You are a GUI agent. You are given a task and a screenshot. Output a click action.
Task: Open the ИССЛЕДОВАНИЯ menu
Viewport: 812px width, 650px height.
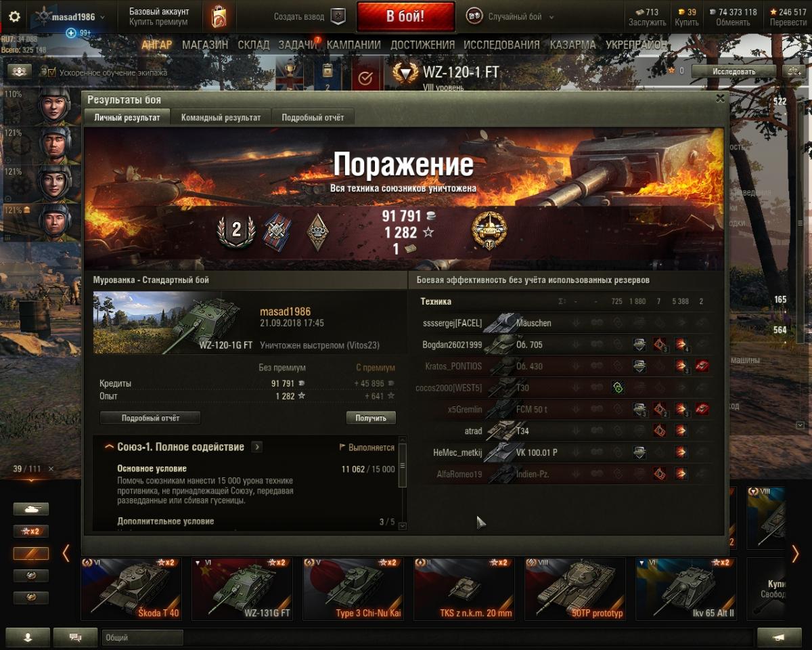pyautogui.click(x=501, y=45)
